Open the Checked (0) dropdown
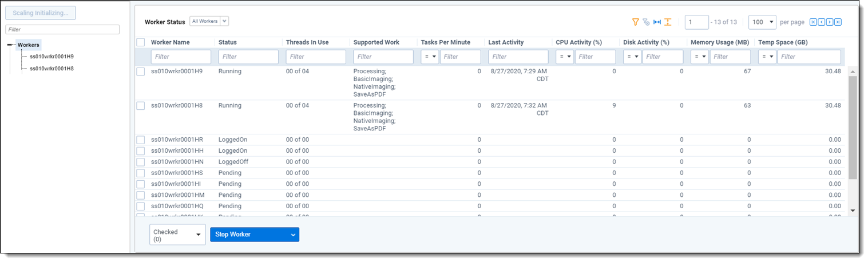868x262 pixels. click(x=177, y=235)
